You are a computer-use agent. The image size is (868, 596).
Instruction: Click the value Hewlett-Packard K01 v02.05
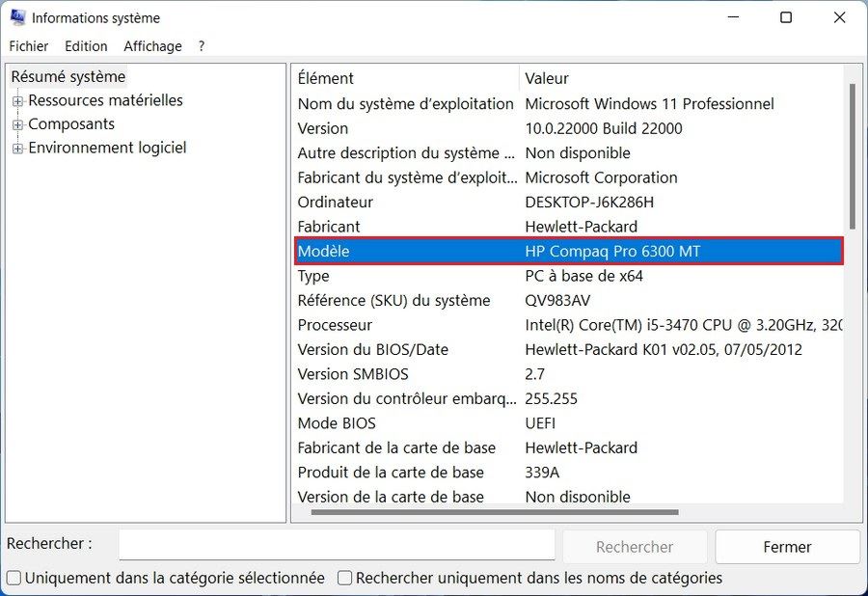tap(664, 349)
